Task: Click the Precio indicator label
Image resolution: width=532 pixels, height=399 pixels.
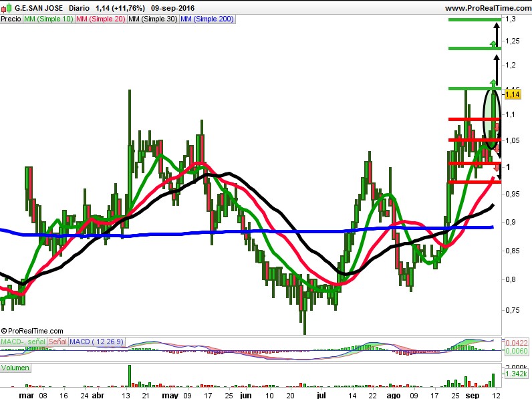Action: click(x=11, y=19)
